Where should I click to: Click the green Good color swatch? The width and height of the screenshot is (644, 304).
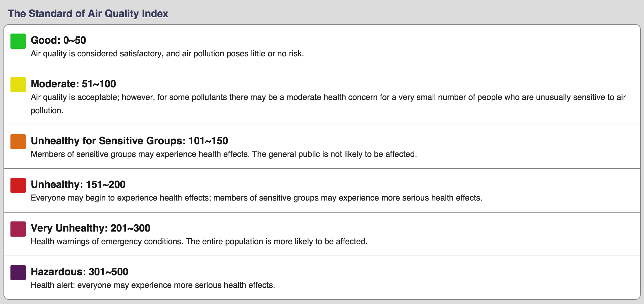[x=18, y=41]
